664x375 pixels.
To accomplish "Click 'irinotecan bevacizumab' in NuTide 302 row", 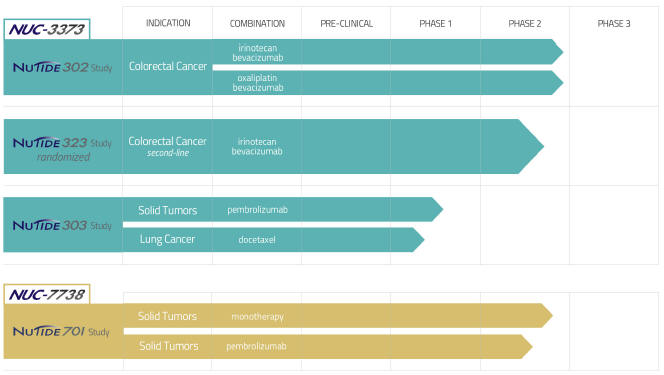I will [x=257, y=53].
